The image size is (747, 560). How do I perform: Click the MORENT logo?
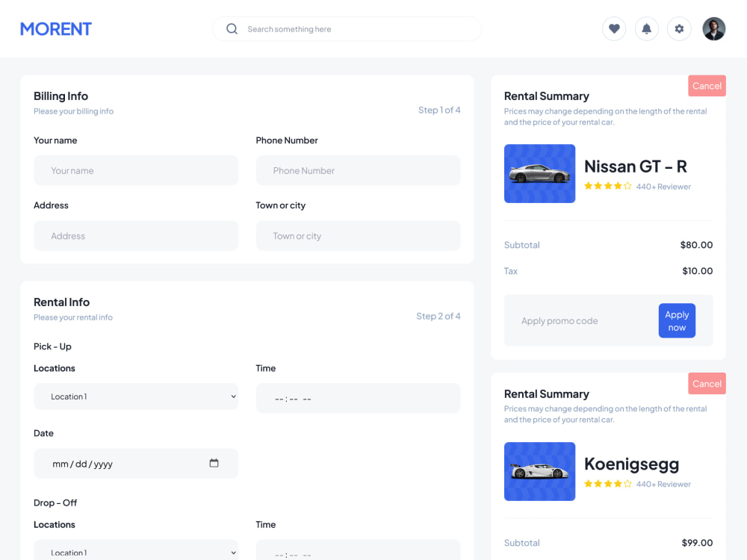tap(56, 29)
